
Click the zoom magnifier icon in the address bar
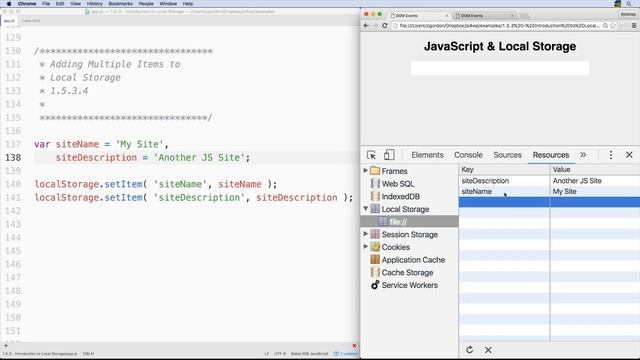[605, 25]
